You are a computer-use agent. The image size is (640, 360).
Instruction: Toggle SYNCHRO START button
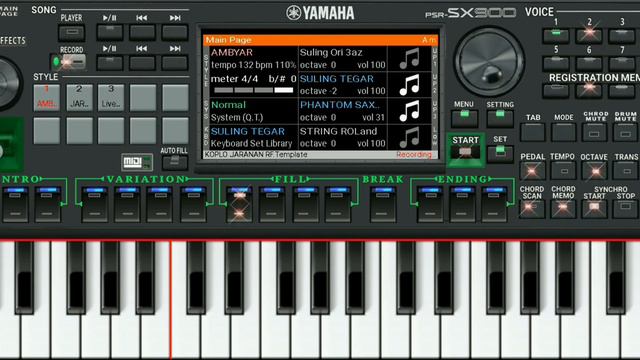tap(594, 208)
